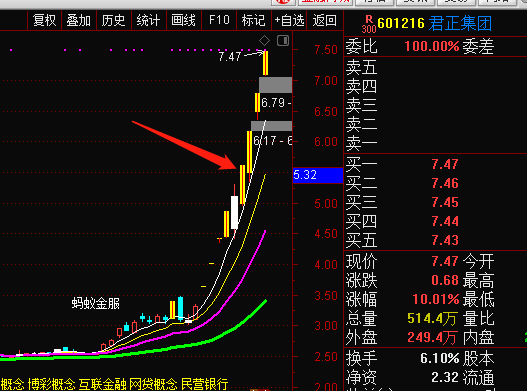Select the upper gray gap rectangle
The width and height of the screenshot is (527, 391).
point(276,85)
